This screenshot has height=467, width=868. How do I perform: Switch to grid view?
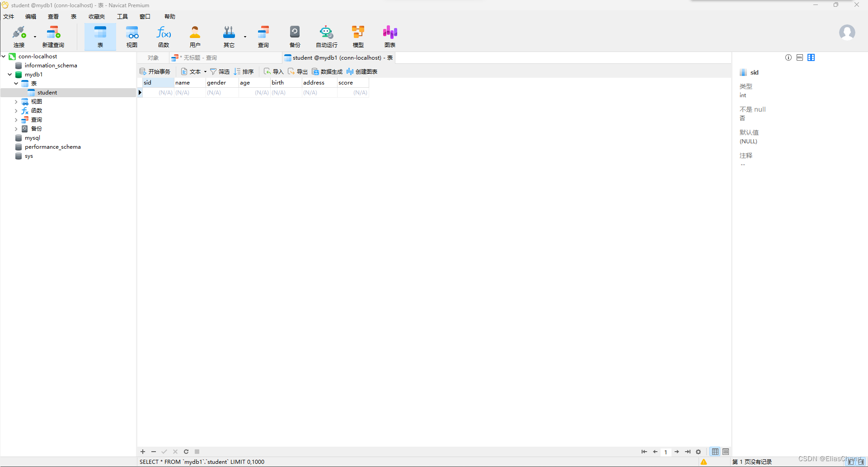(715, 452)
